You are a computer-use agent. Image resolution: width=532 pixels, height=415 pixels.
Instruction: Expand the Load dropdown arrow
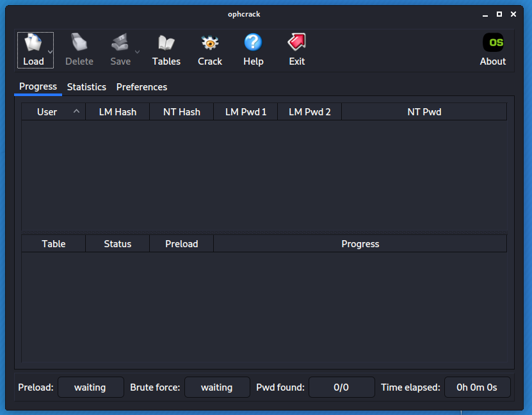(50, 52)
